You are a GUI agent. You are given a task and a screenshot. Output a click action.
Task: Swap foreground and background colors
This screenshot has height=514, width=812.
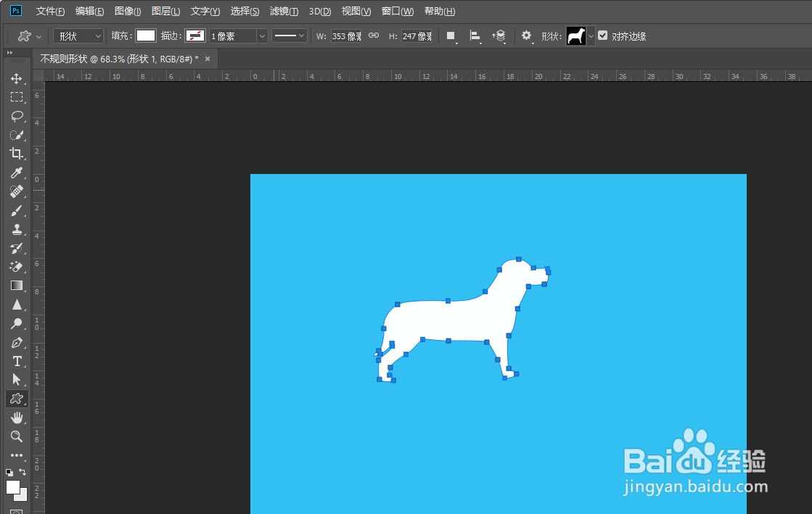coord(22,471)
